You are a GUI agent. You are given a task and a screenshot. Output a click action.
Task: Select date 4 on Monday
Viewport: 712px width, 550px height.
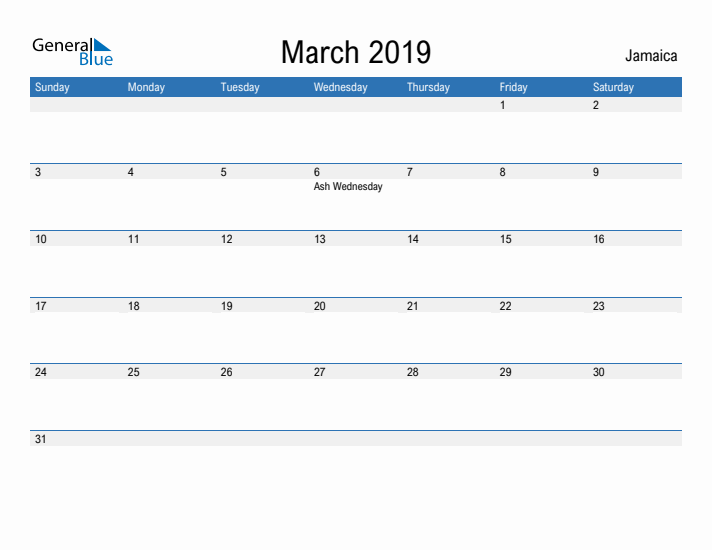pos(131,172)
